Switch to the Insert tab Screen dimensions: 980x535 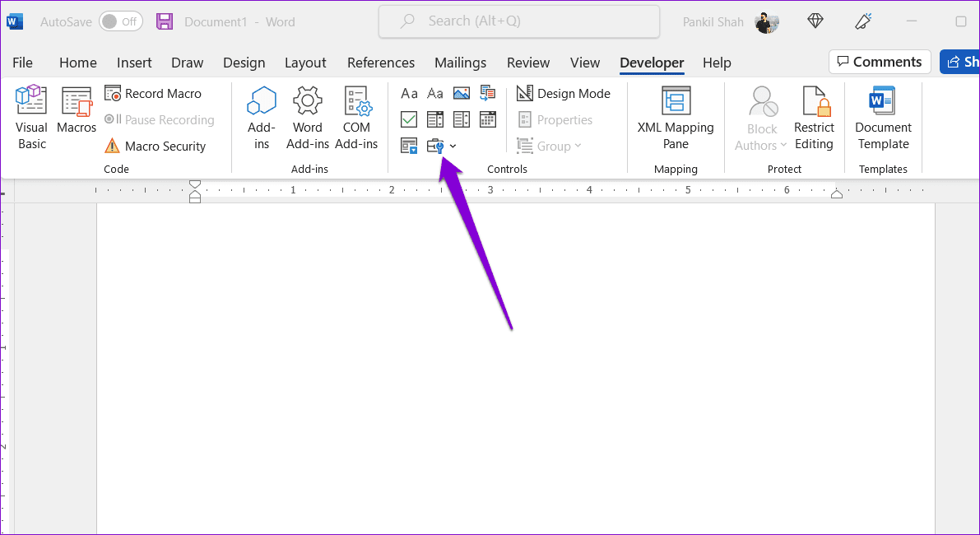pyautogui.click(x=134, y=63)
